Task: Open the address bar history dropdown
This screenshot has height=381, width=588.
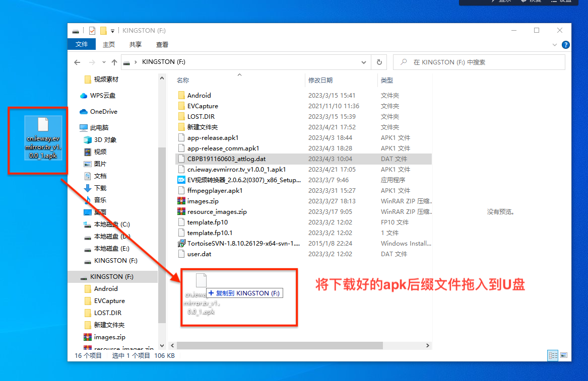Action: click(364, 62)
